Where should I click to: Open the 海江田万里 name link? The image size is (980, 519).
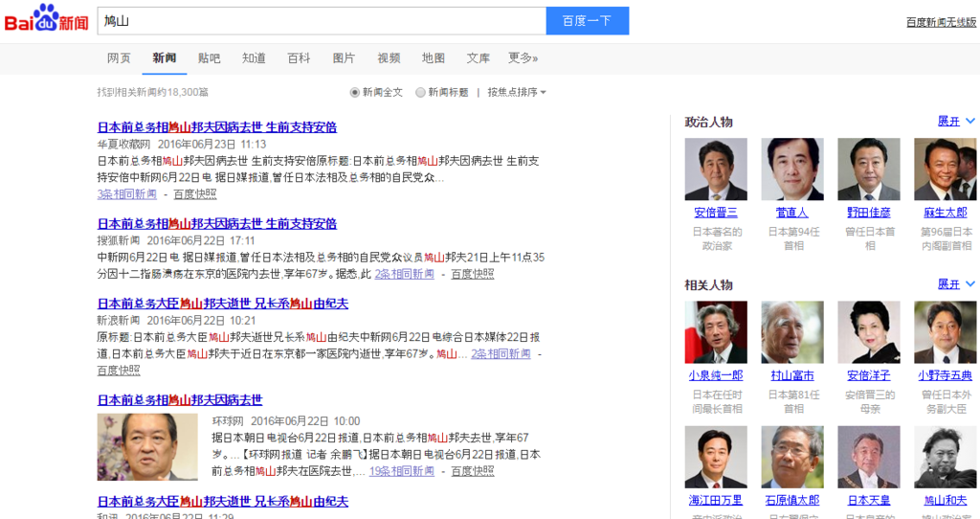pyautogui.click(x=716, y=500)
